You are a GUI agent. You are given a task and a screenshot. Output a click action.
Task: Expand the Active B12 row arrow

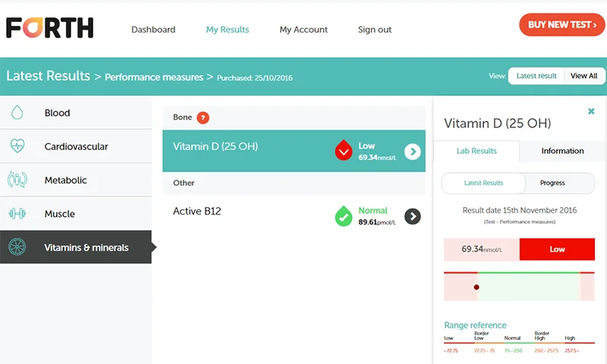[412, 216]
